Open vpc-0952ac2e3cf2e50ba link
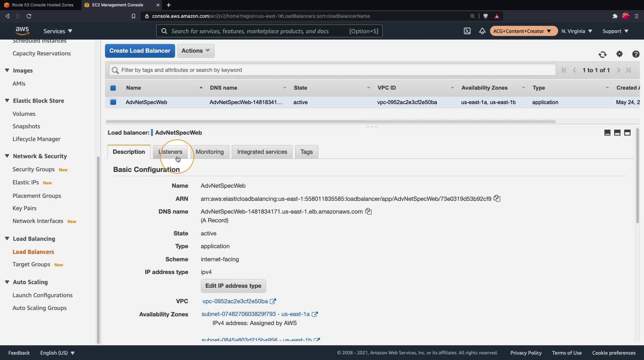 (235, 301)
